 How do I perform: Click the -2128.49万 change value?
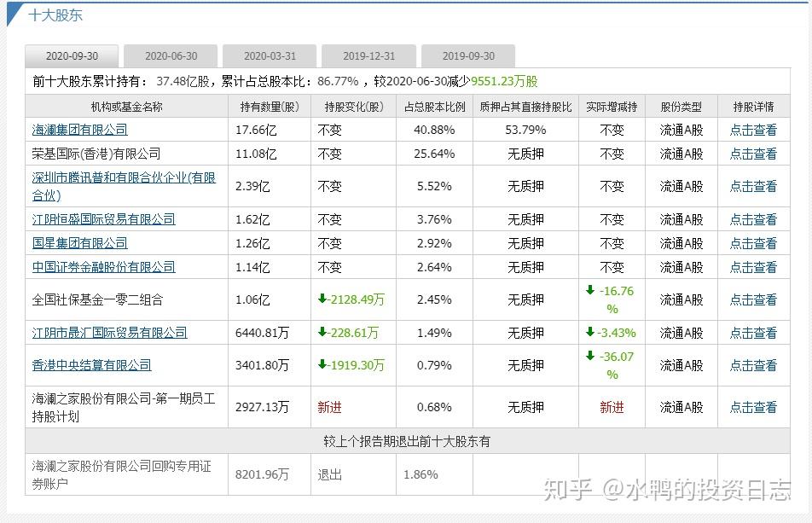351,299
